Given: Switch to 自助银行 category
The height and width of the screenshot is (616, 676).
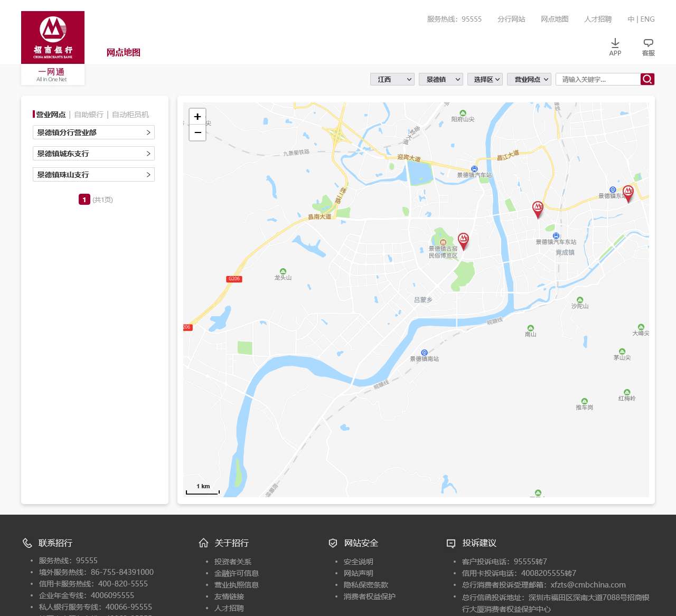Looking at the screenshot, I should (88, 114).
